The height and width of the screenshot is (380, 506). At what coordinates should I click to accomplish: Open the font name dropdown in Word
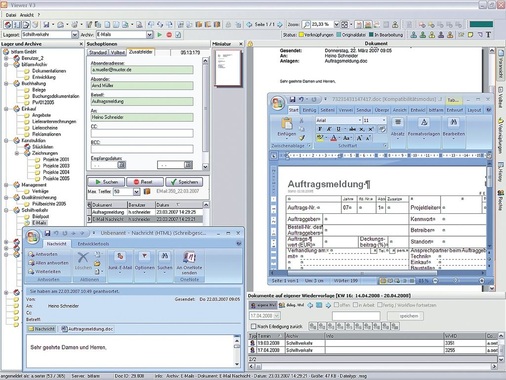coord(360,120)
